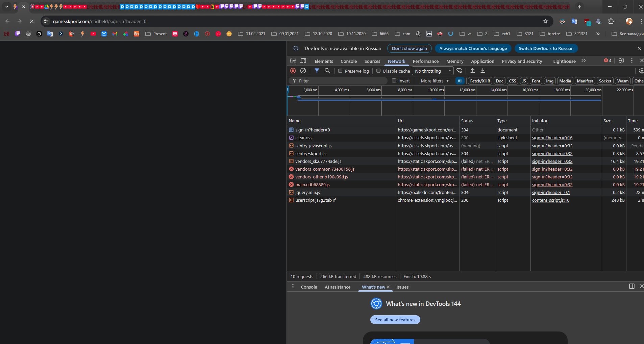Switch to the Console tab
This screenshot has width=644, height=344.
click(x=348, y=62)
